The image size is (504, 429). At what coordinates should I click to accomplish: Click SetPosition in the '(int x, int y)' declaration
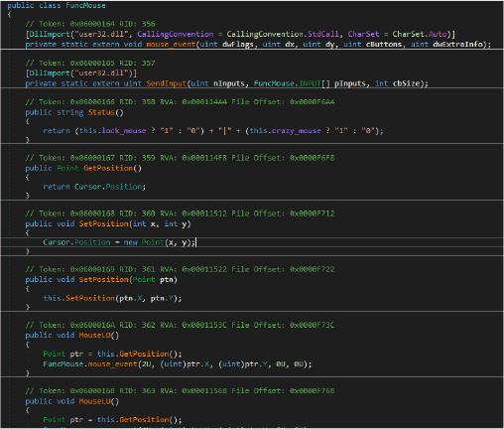point(103,223)
